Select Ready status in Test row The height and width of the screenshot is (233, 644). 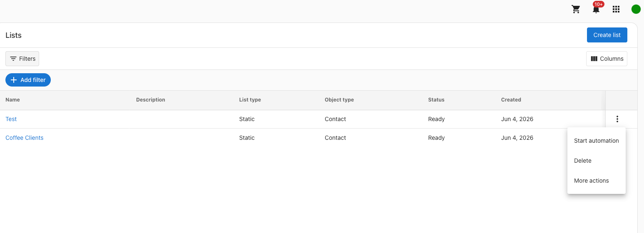436,119
